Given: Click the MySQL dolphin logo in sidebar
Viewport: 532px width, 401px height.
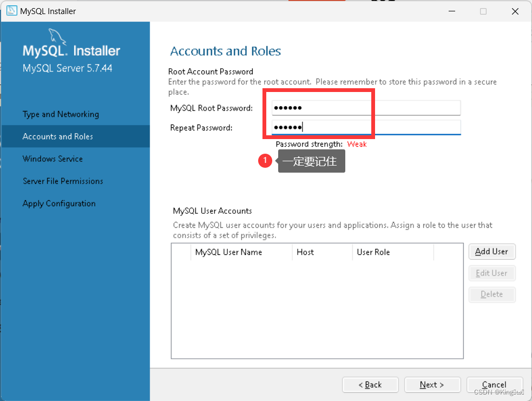Looking at the screenshot, I should 57,37.
